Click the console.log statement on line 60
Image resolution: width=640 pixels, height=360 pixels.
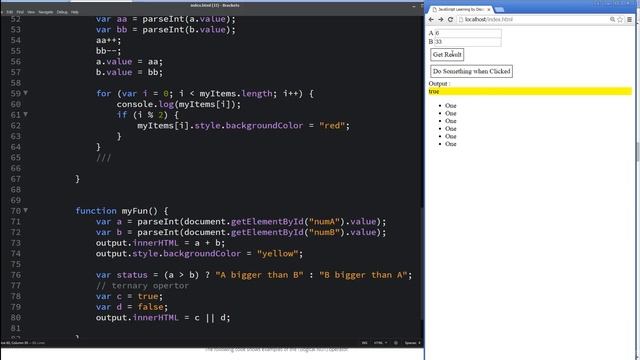[179, 104]
